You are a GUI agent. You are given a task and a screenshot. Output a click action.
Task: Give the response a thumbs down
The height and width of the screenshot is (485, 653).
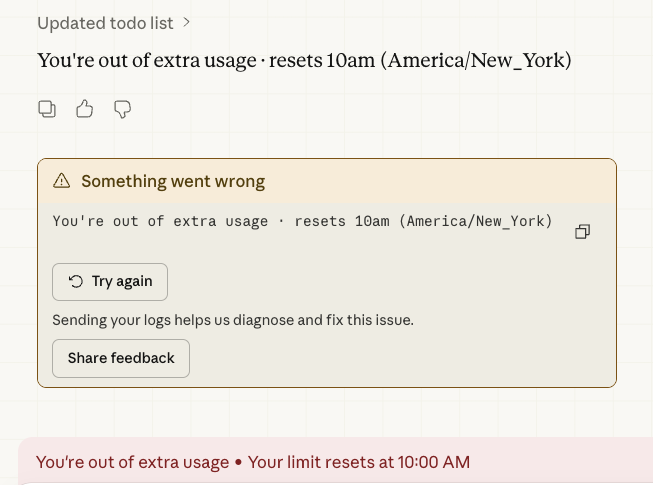122,109
